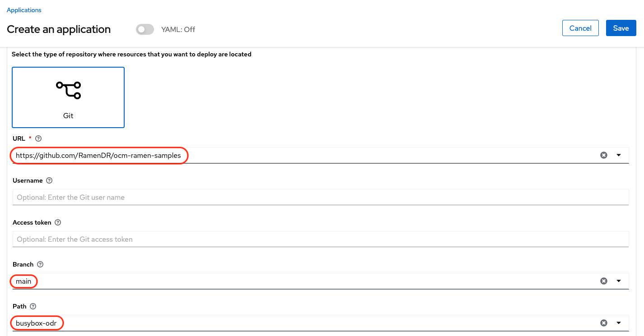Show help for the Username field
644x336 pixels.
50,180
